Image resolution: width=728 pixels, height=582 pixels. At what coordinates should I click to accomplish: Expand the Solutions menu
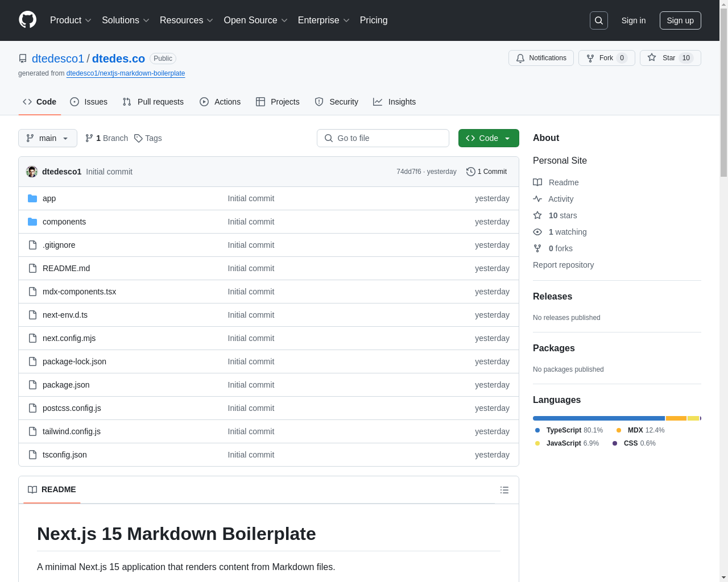[126, 20]
